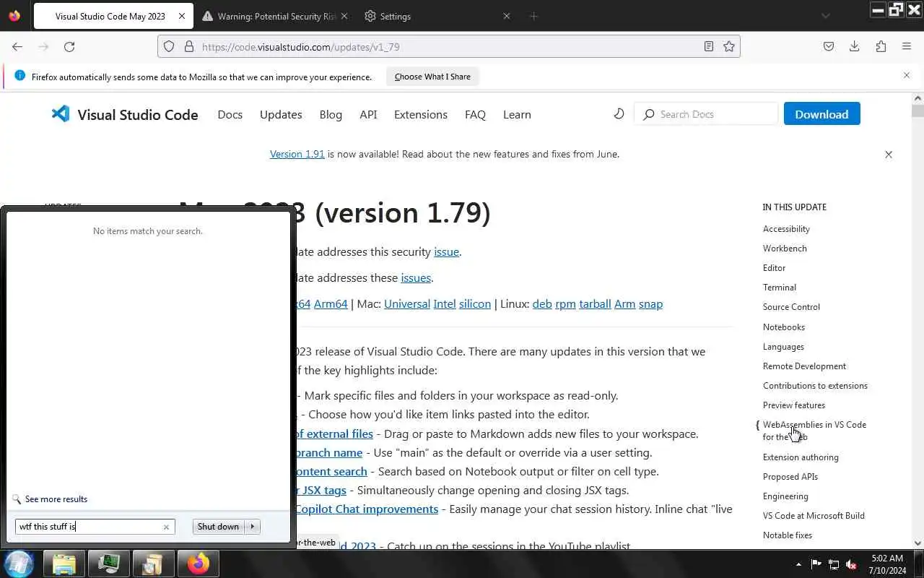Click the network tray icon
This screenshot has width=924, height=578.
(x=834, y=564)
